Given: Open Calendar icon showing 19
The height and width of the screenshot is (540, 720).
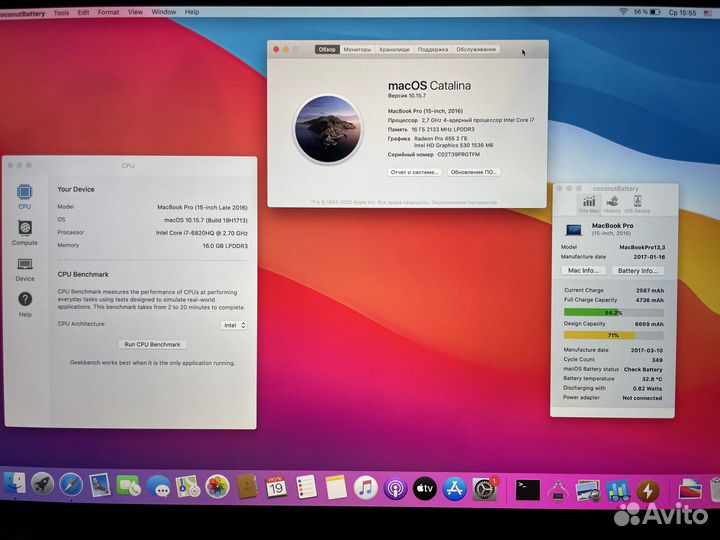Looking at the screenshot, I should click(x=276, y=487).
